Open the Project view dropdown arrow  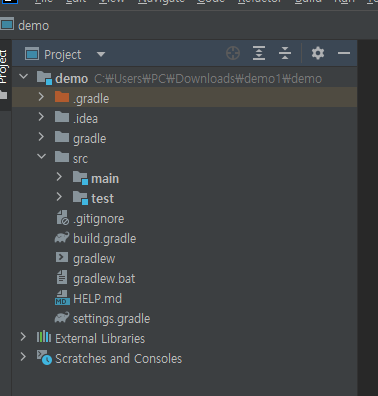(x=101, y=54)
